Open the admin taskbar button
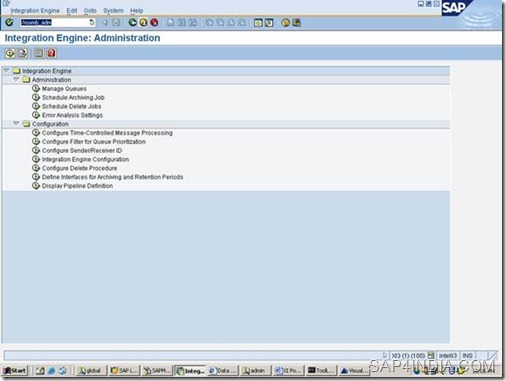 pos(255,370)
